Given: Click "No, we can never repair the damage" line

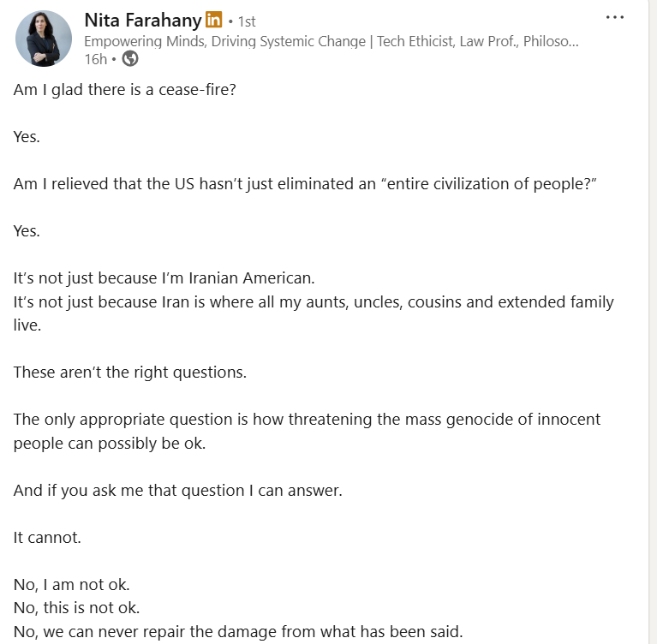Looking at the screenshot, I should [238, 632].
